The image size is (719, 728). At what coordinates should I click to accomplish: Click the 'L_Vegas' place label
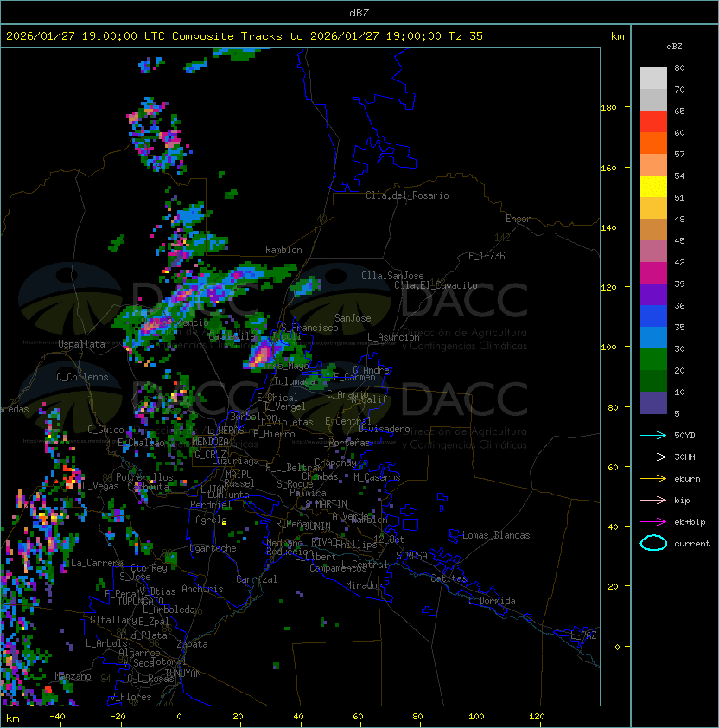pos(100,486)
